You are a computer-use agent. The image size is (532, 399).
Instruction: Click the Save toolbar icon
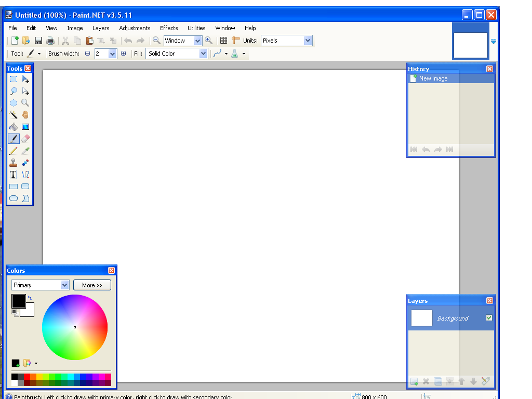click(x=38, y=41)
